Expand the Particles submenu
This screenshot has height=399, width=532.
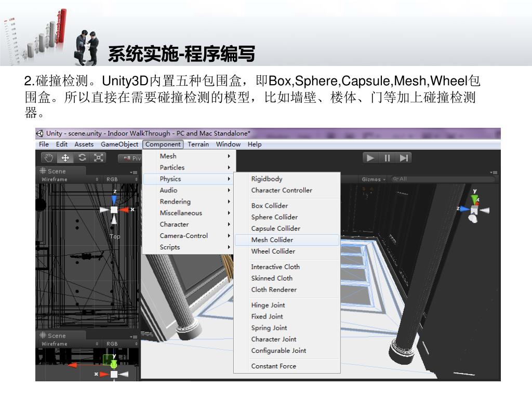point(189,168)
